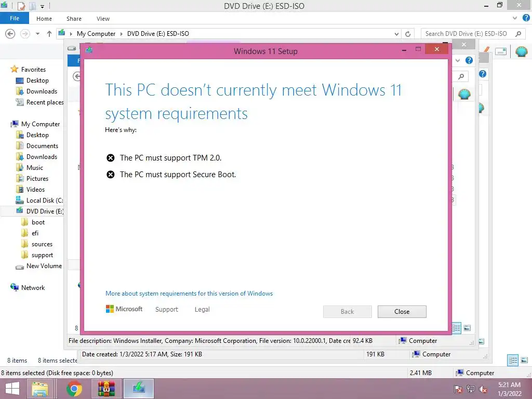
Task: Click the search magnifier in background window
Action: point(461,76)
